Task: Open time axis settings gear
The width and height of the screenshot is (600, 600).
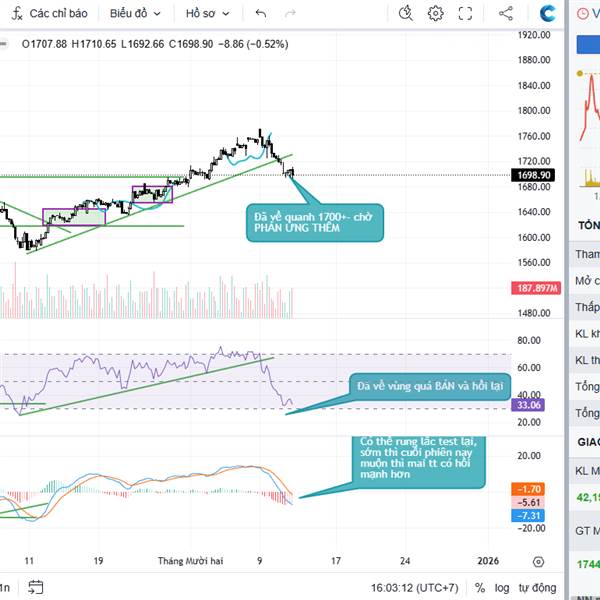Action: pos(539,561)
